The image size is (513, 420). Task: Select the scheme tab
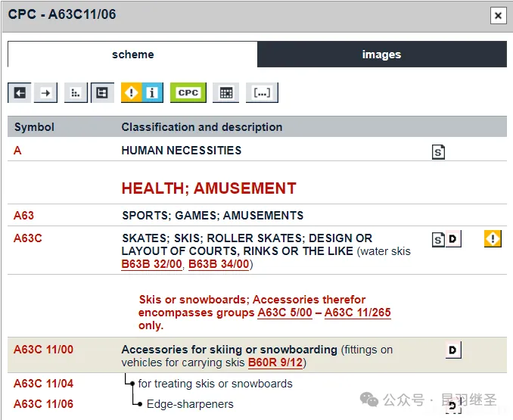tap(132, 54)
